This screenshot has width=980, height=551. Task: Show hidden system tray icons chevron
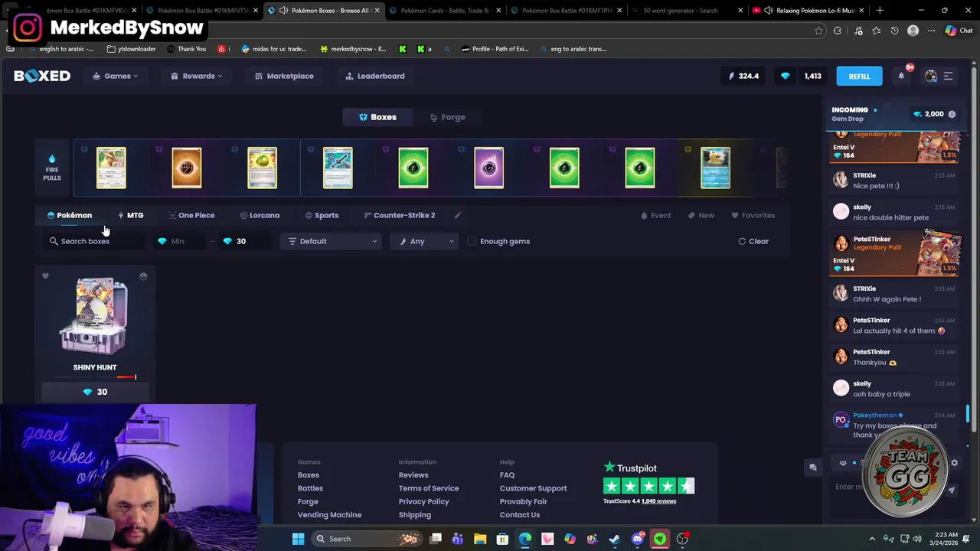pyautogui.click(x=872, y=539)
